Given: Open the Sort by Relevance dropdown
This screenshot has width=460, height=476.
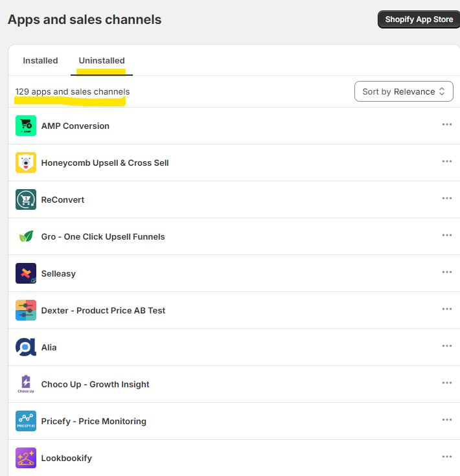Looking at the screenshot, I should 404,91.
